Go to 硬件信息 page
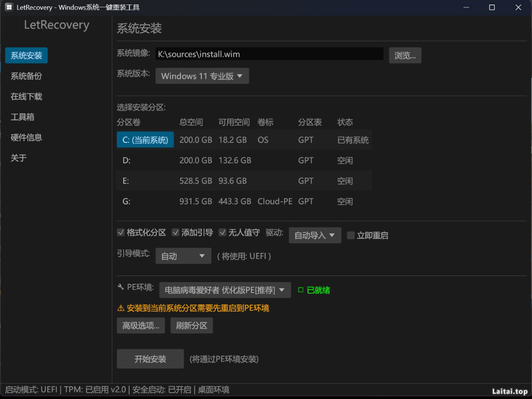Viewport: 532px width, 399px height. [x=26, y=137]
